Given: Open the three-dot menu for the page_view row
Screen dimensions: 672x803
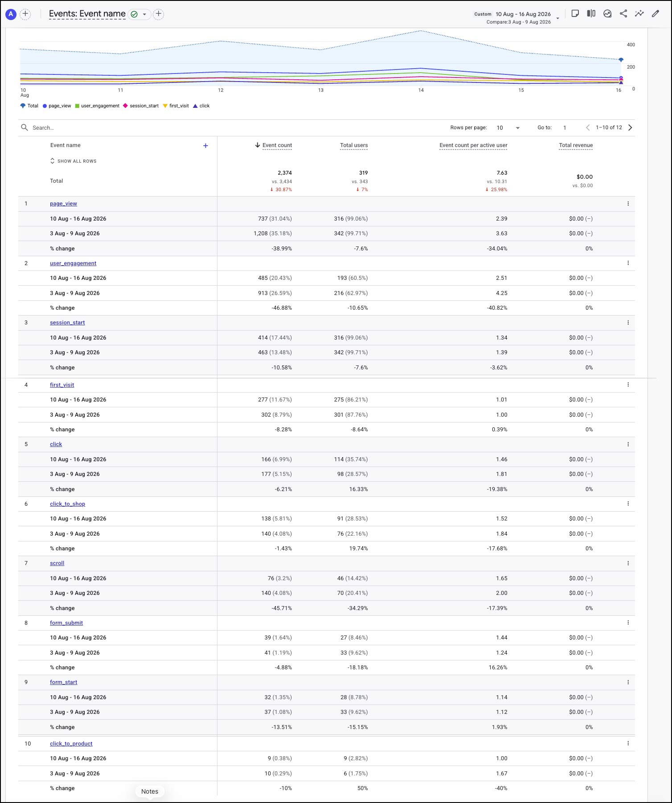Looking at the screenshot, I should click(628, 204).
